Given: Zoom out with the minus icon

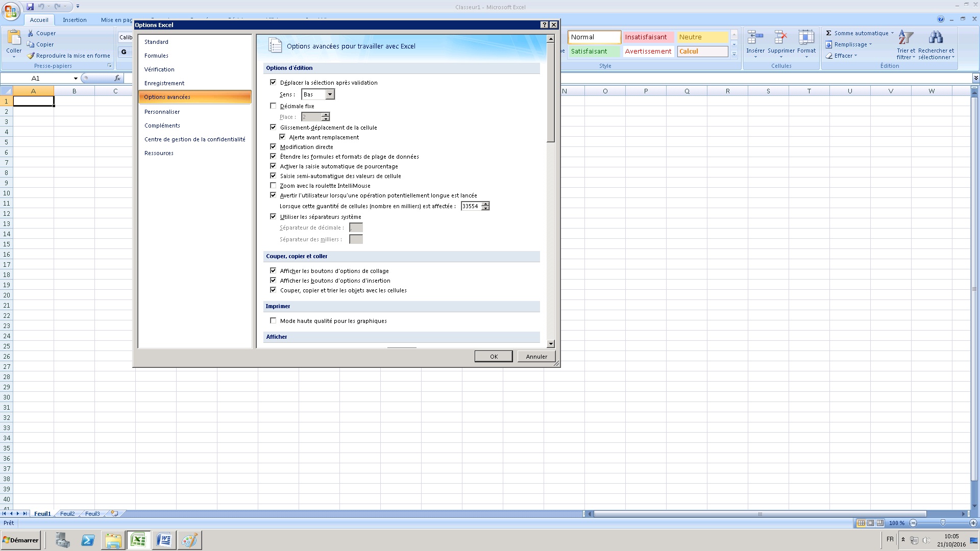Looking at the screenshot, I should pos(913,523).
